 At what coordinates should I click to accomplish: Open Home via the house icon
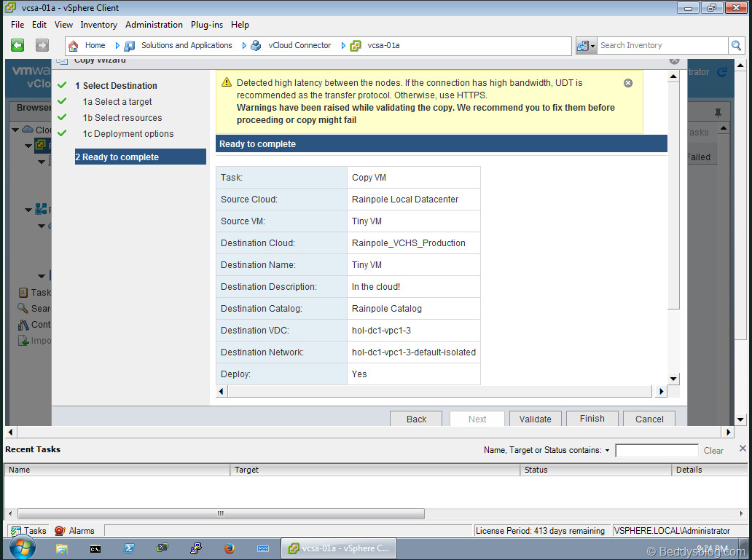pyautogui.click(x=74, y=46)
